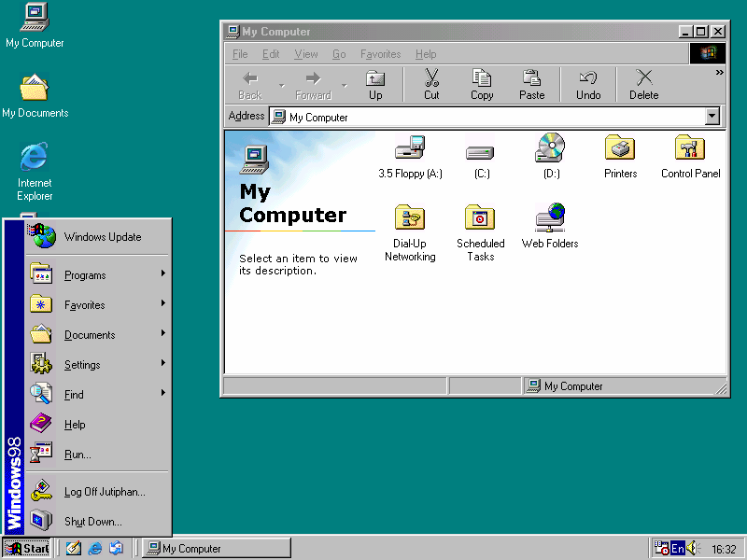This screenshot has height=560, width=747.
Task: Choose Run... from the Start menu
Action: point(97,455)
